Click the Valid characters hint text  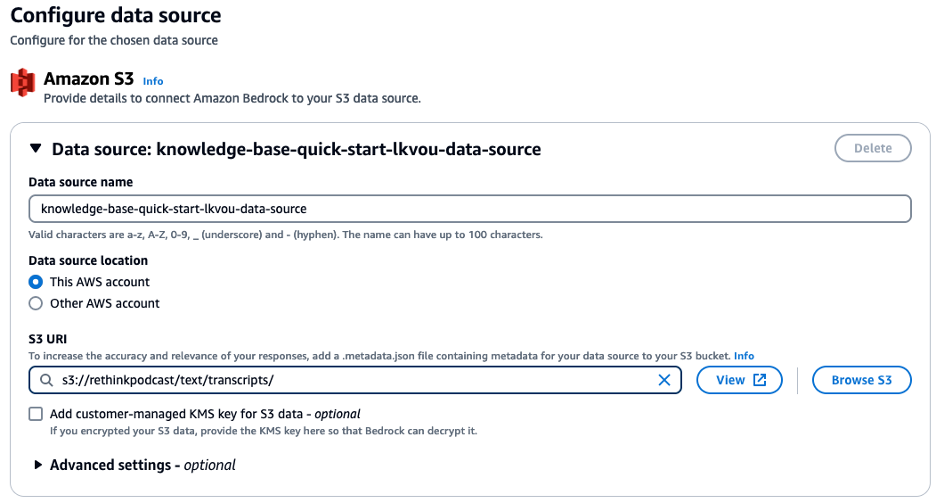point(285,235)
